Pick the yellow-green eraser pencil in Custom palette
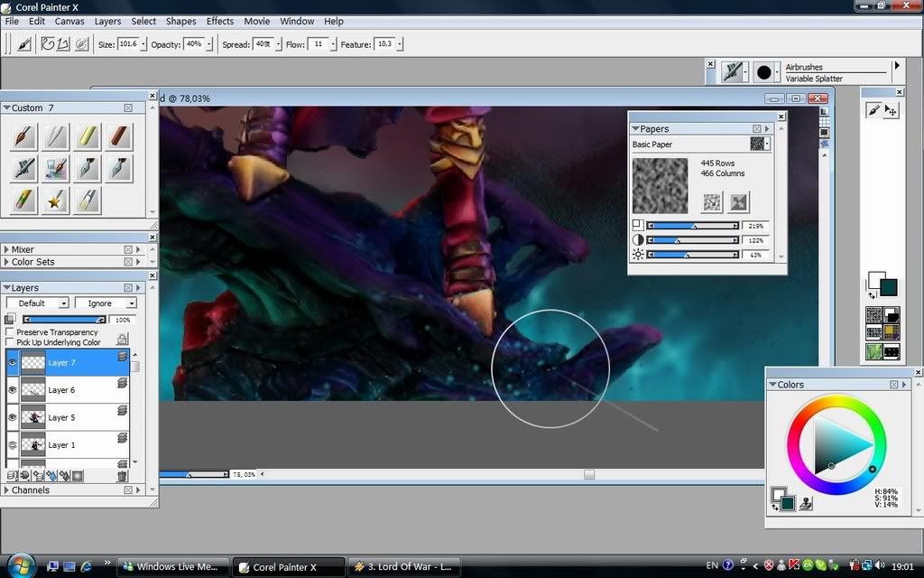The image size is (924, 578). [23, 200]
